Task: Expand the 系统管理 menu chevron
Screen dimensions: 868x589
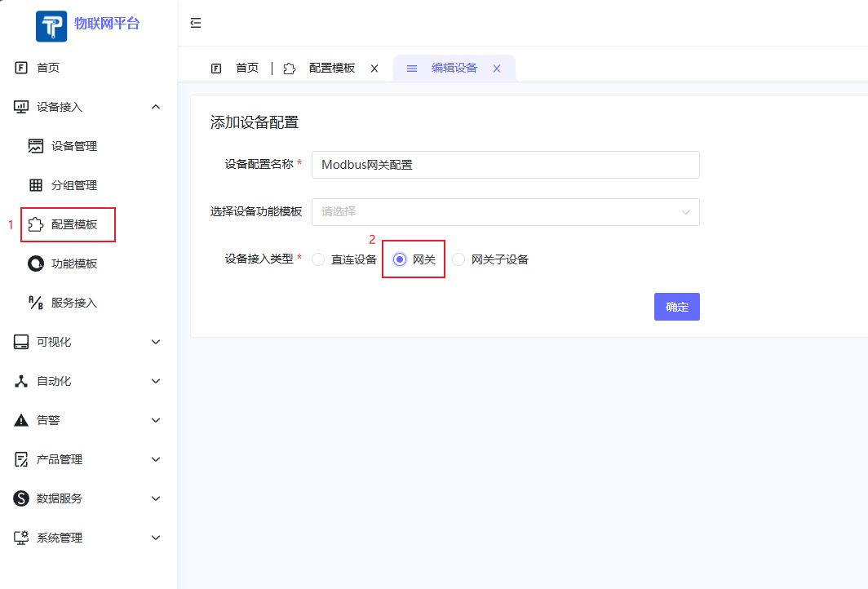Action: pyautogui.click(x=156, y=538)
